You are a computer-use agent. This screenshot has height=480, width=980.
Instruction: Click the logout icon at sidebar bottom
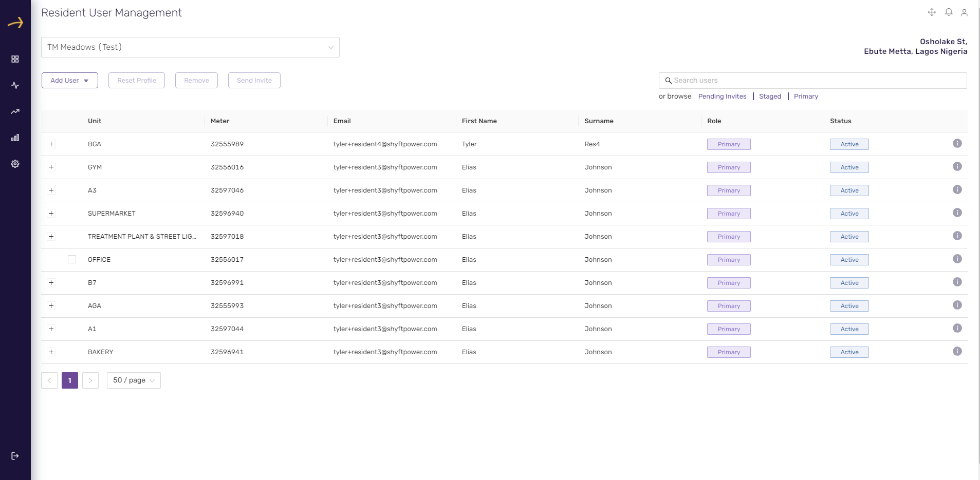click(15, 456)
